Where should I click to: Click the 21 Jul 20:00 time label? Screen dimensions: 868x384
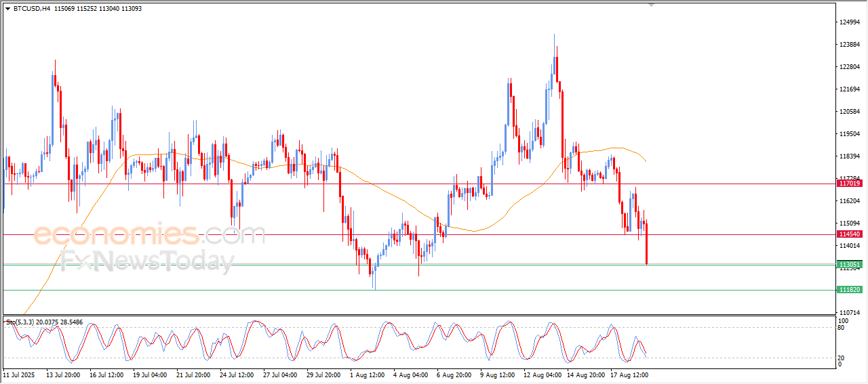point(193,375)
